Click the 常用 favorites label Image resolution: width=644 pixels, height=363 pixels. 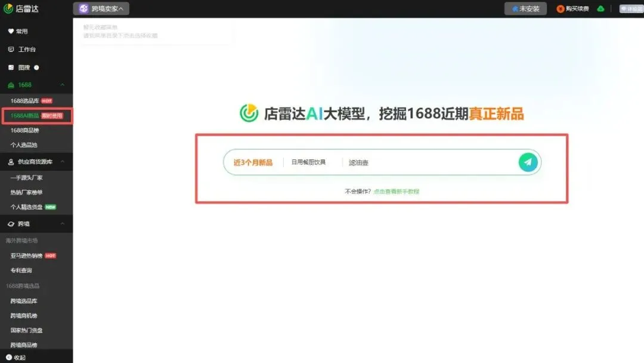(x=22, y=31)
